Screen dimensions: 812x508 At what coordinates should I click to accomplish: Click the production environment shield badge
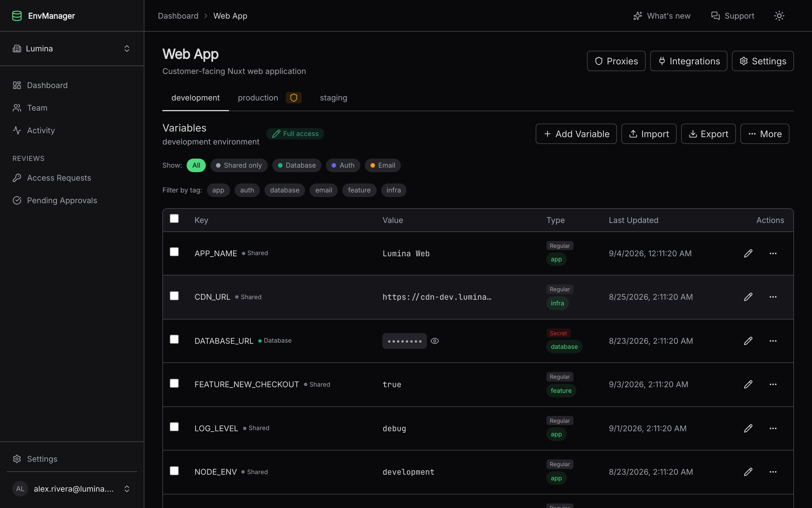[294, 98]
